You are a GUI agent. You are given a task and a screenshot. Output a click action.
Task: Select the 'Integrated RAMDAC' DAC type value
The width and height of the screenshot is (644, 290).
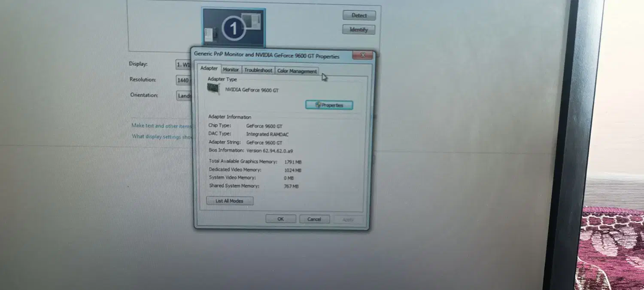pos(267,134)
